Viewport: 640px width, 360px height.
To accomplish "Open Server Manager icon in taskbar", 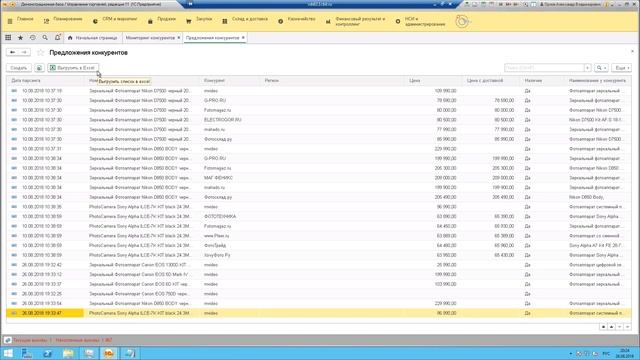I will (x=27, y=353).
